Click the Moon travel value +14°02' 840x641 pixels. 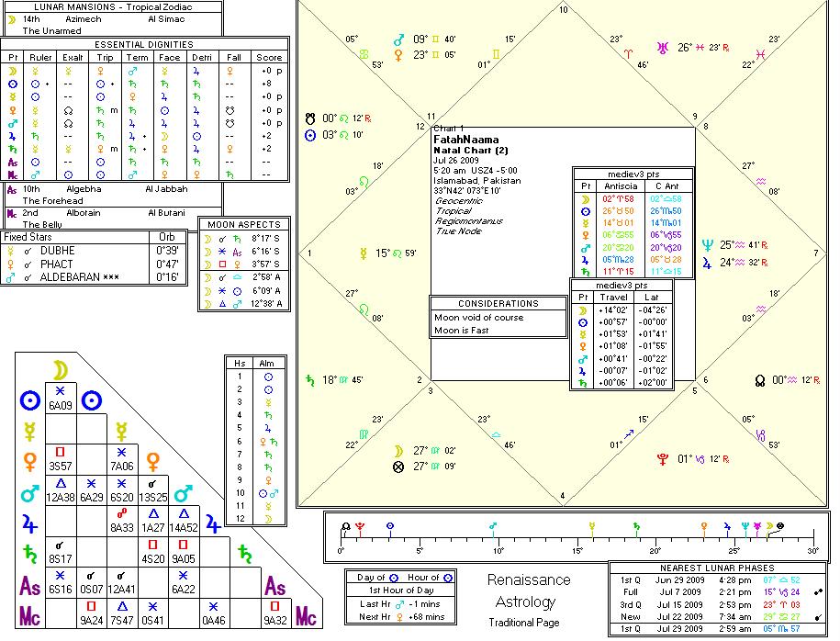612,309
